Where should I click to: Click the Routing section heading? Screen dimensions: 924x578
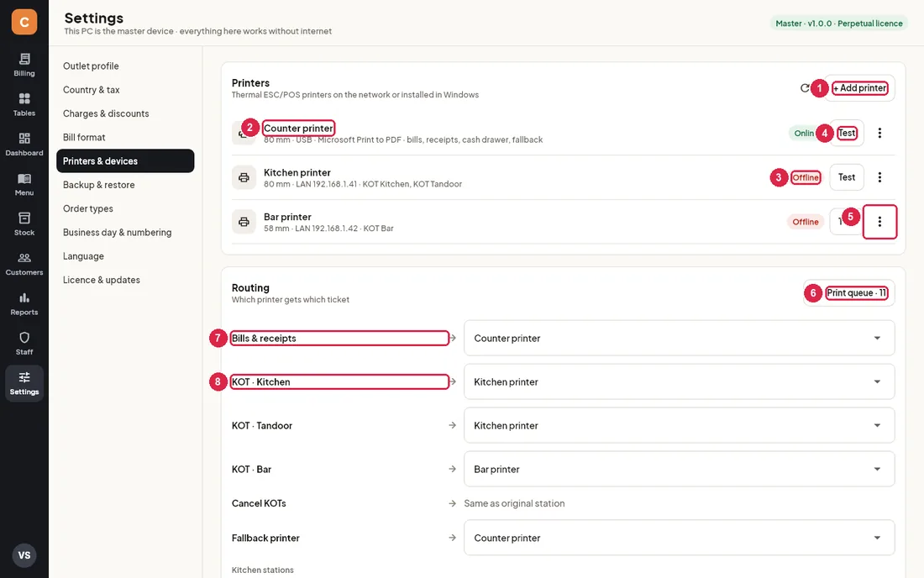tap(250, 287)
